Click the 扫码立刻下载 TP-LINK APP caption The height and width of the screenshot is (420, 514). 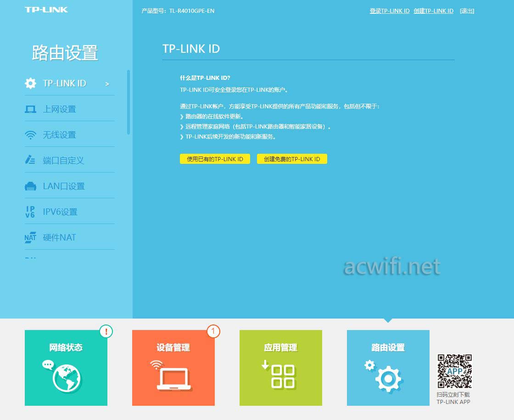click(x=453, y=398)
